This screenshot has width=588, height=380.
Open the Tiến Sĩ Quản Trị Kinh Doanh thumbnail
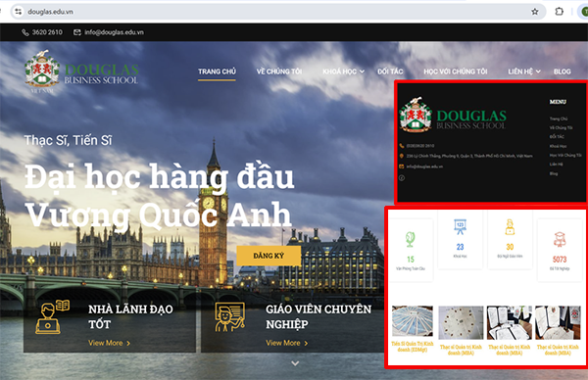(413, 321)
